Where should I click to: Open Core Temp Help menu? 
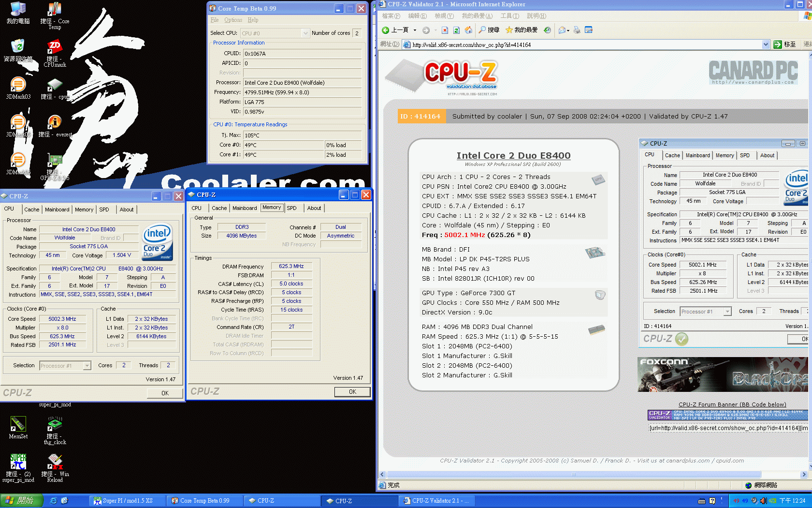click(253, 20)
